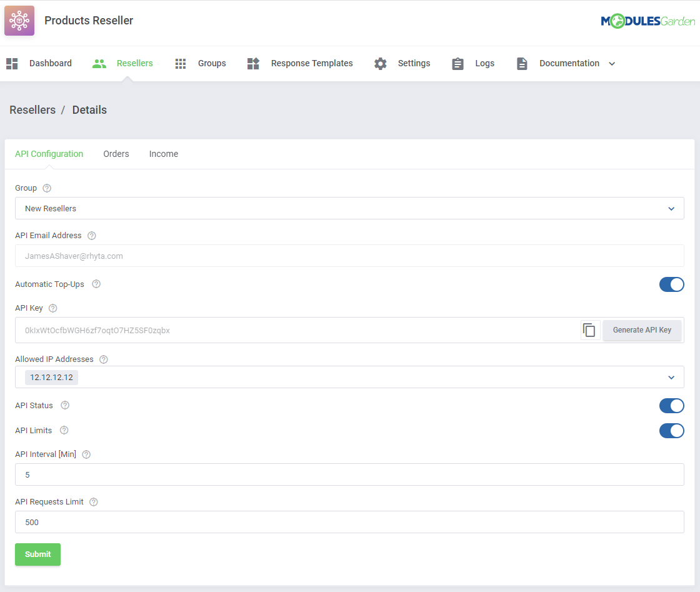
Task: Show help tooltip for Group
Action: point(47,188)
